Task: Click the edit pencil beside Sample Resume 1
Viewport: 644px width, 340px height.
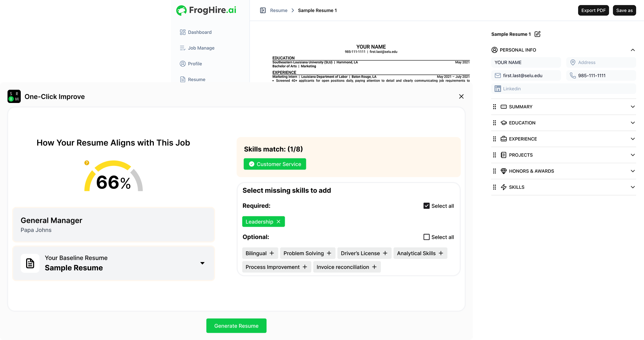Action: pos(538,34)
